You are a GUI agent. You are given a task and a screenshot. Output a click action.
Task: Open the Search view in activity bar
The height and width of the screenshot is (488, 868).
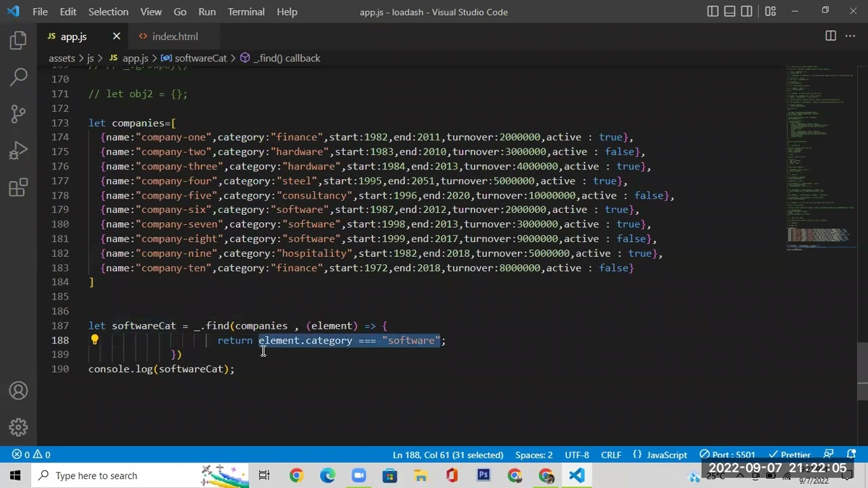click(18, 77)
